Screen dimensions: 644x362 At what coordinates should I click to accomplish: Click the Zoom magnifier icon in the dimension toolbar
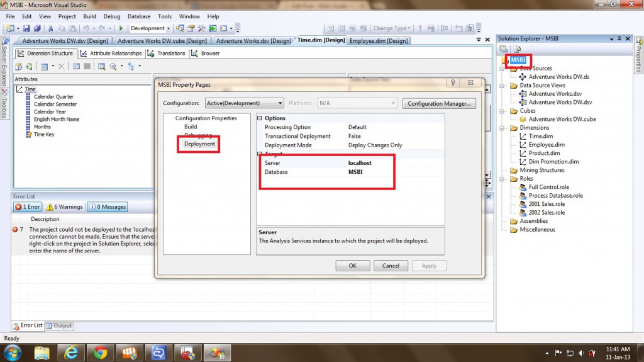[x=113, y=66]
